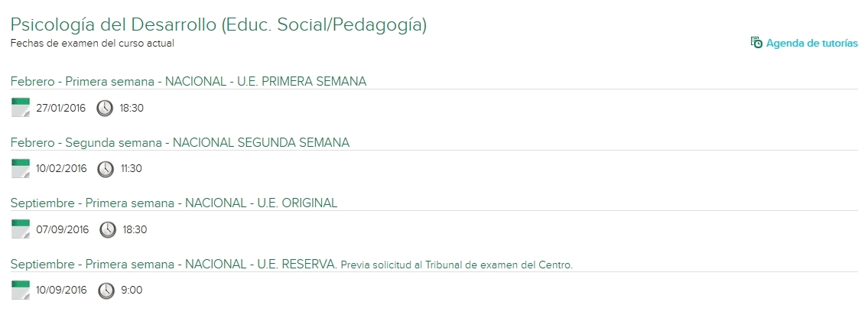The width and height of the screenshot is (868, 328).
Task: Select the Febrero Primera semana exam heading
Action: tap(188, 81)
